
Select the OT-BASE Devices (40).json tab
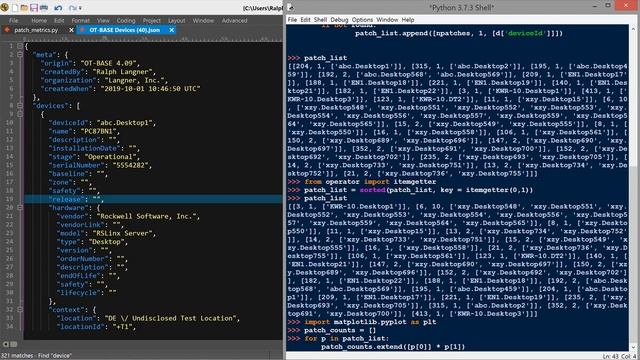pos(124,30)
